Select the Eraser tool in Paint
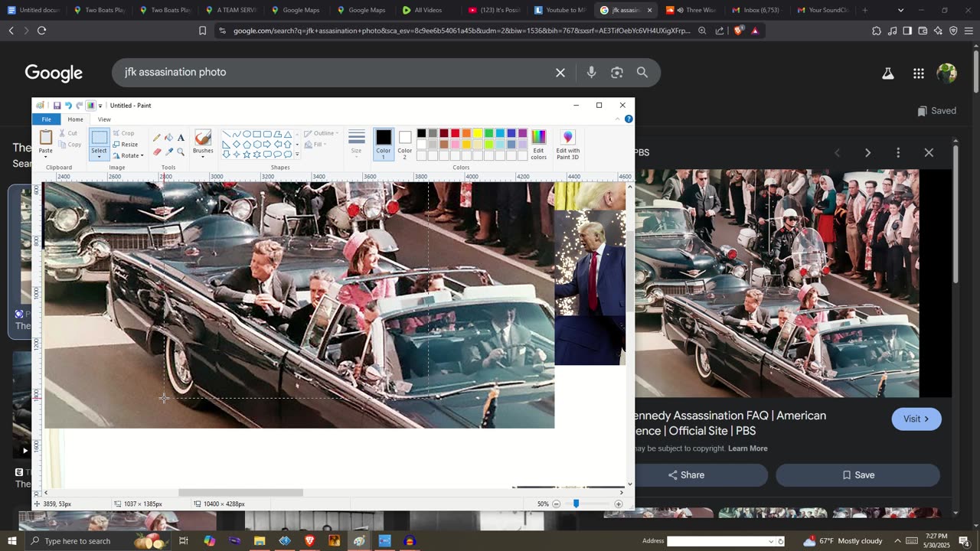 157,152
